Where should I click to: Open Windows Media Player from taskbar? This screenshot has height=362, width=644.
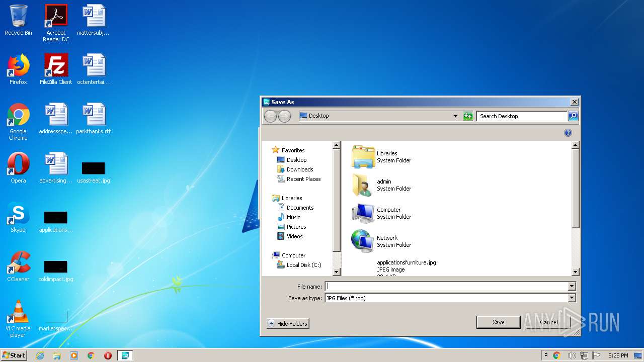point(74,355)
